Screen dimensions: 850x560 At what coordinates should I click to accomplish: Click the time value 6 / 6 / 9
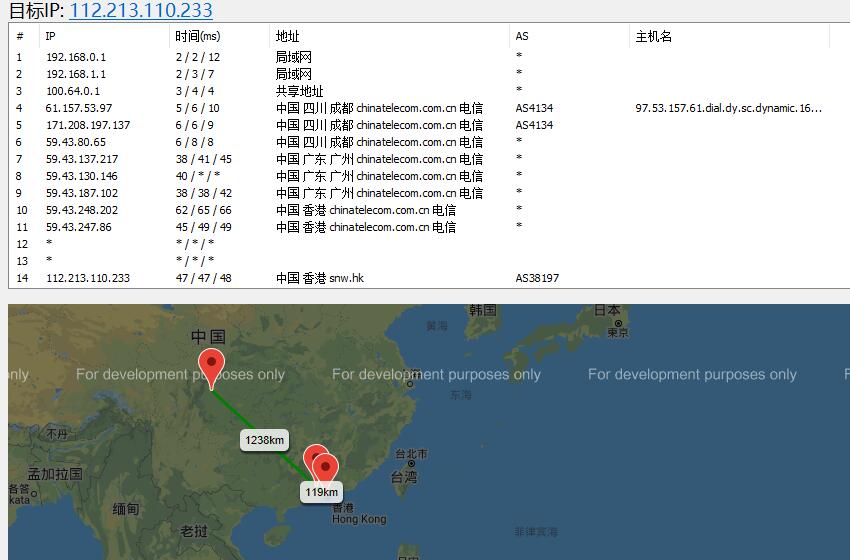pyautogui.click(x=195, y=125)
